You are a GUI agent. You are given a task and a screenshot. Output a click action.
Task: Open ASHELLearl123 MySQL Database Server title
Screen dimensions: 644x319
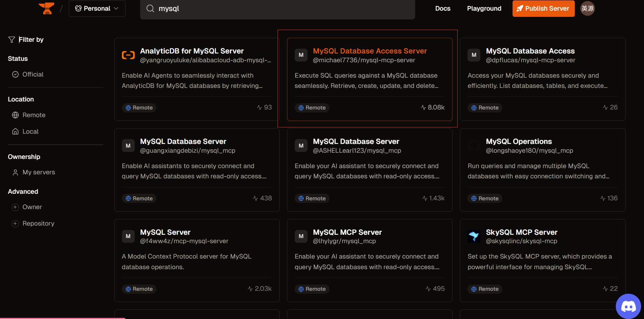coord(356,141)
